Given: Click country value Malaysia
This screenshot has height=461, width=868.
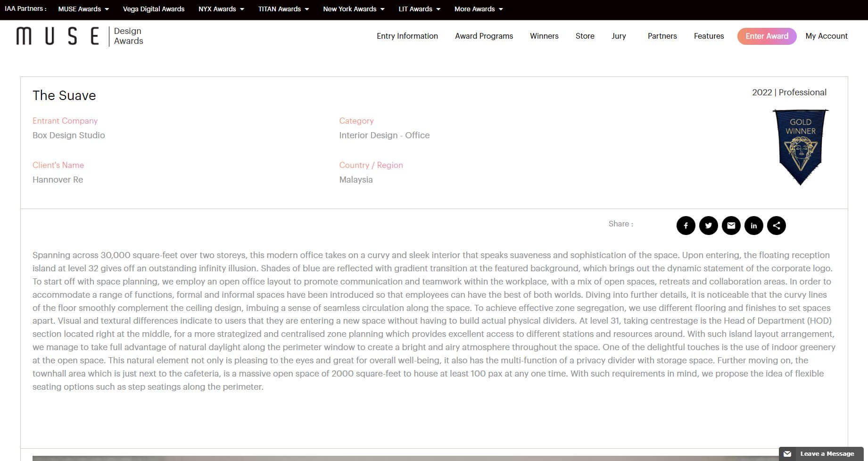Looking at the screenshot, I should 356,179.
